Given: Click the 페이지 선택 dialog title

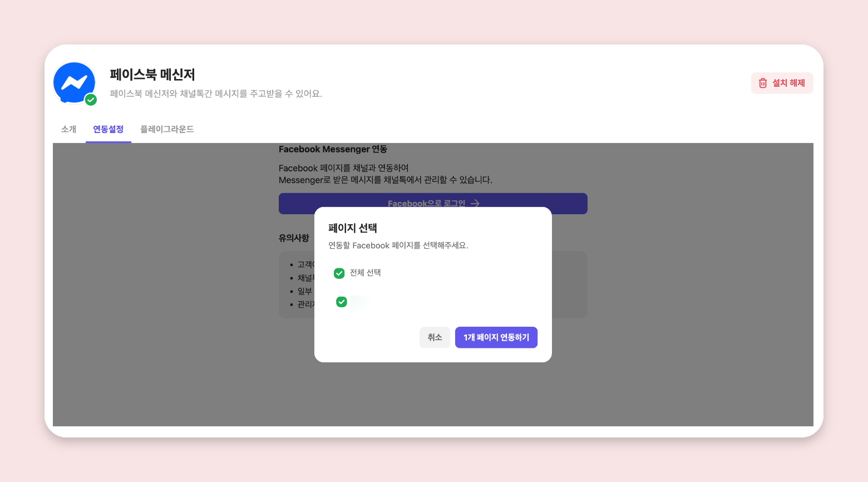Looking at the screenshot, I should tap(353, 228).
